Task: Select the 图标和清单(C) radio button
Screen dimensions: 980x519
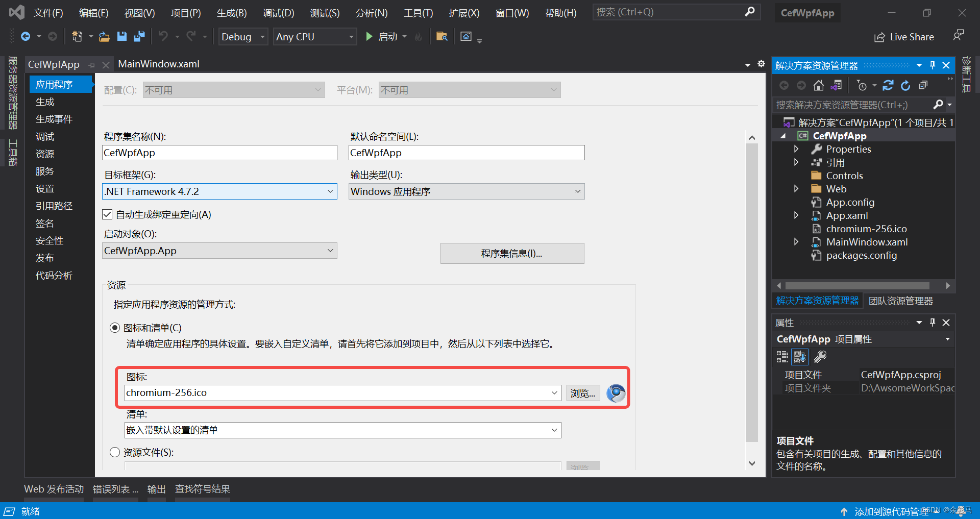Action: tap(115, 328)
